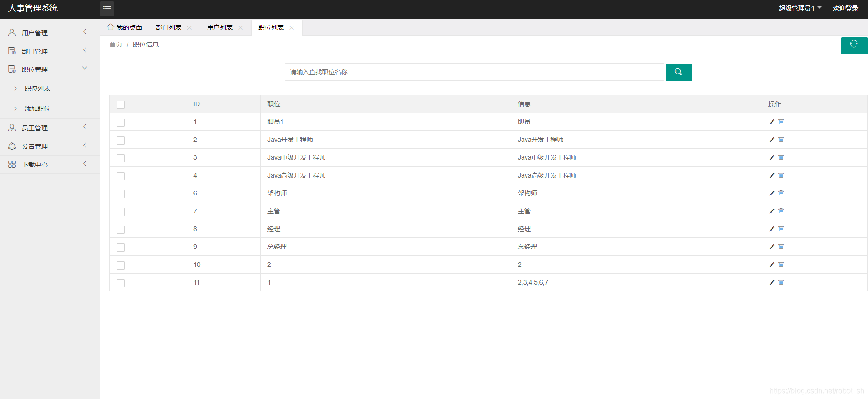Viewport: 868px width, 399px height.
Task: Delete the 主管 row trash icon
Action: (781, 211)
